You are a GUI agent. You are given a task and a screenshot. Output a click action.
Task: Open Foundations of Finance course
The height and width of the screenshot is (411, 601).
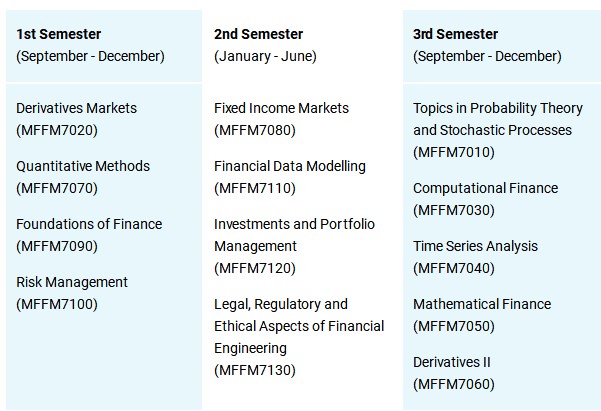pyautogui.click(x=89, y=224)
